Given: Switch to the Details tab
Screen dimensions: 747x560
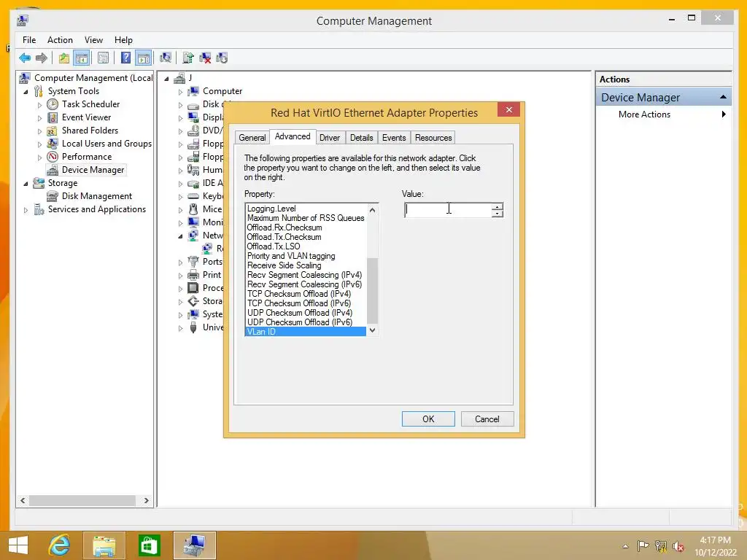Looking at the screenshot, I should coord(362,138).
